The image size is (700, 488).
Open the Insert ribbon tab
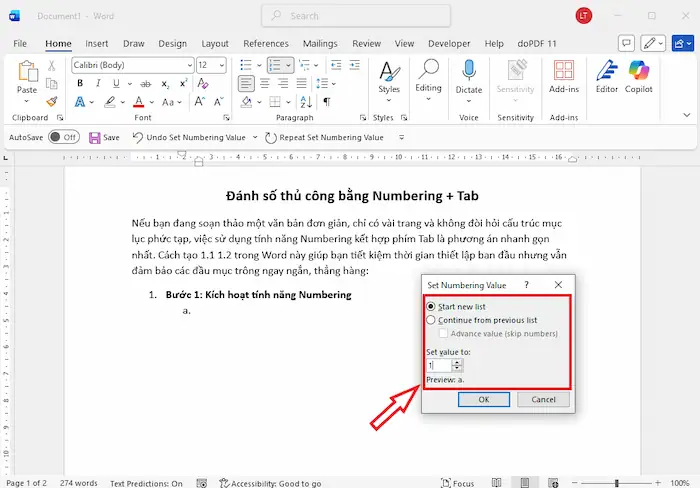pos(97,44)
